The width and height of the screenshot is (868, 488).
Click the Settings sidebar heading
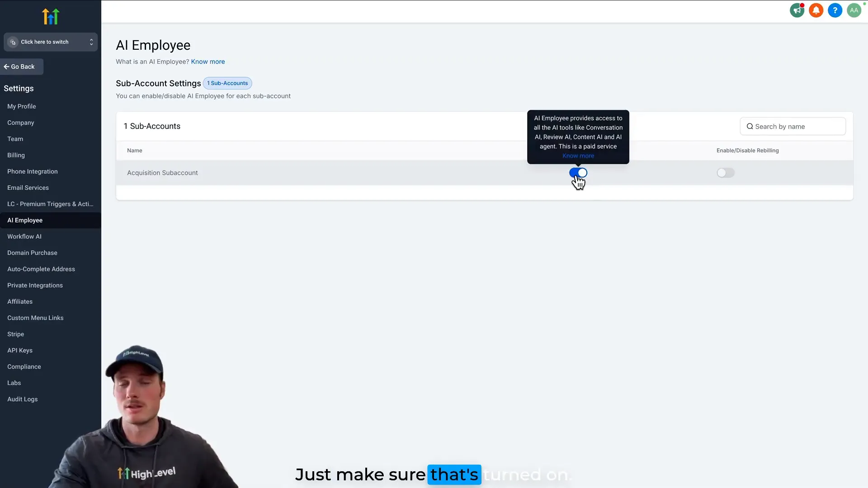[x=19, y=89]
